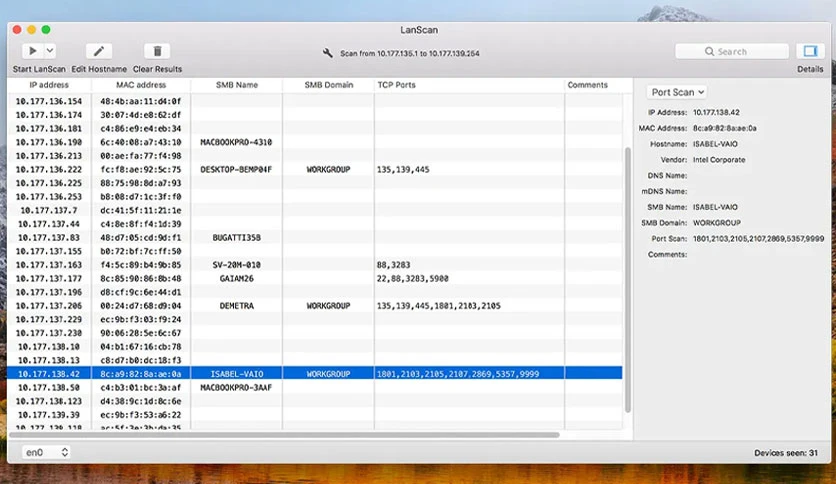The image size is (836, 484).
Task: Sort by the SMB Domain column header
Action: coord(328,85)
